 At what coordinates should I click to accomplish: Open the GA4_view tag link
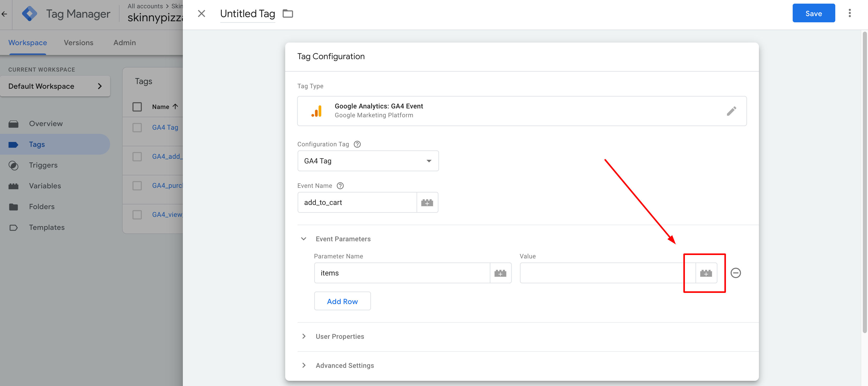(167, 214)
